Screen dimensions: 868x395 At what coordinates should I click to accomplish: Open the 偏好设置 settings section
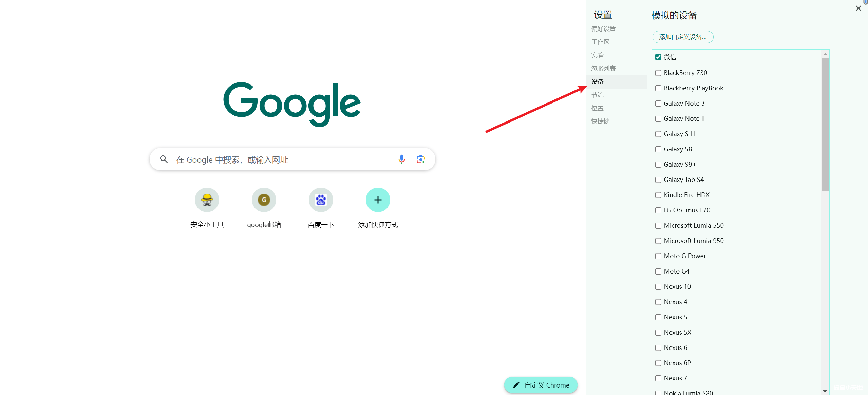pos(604,29)
